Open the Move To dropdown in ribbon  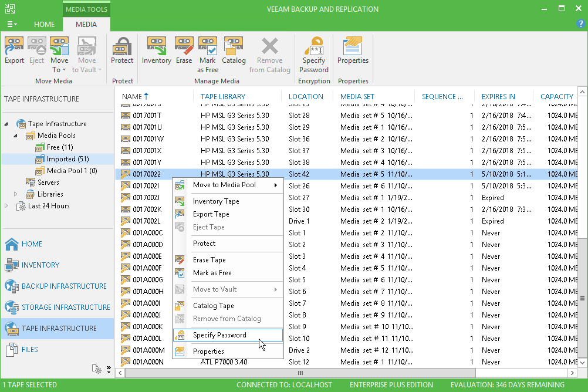click(59, 66)
